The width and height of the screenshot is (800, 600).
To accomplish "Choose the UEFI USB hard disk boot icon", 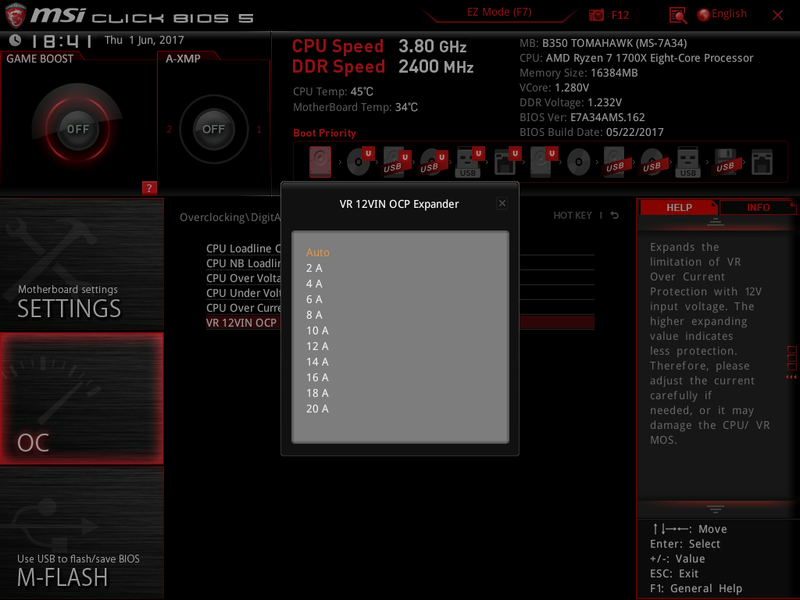I will point(396,162).
